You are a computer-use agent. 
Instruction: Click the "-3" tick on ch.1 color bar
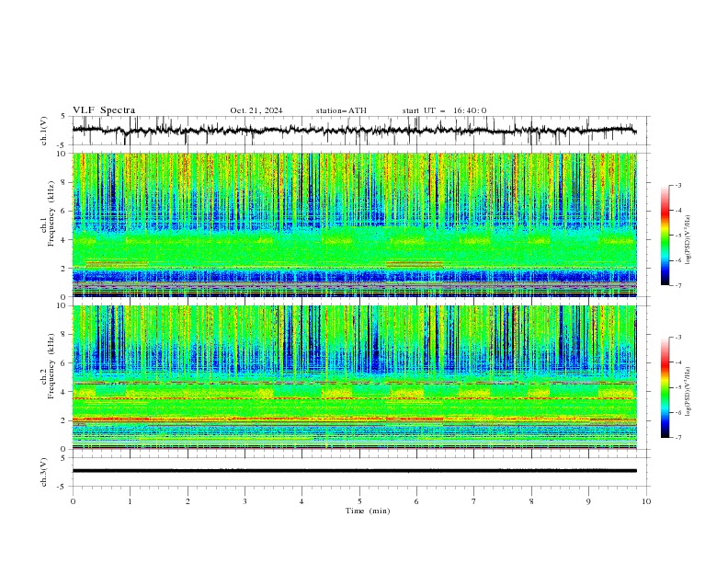click(678, 185)
